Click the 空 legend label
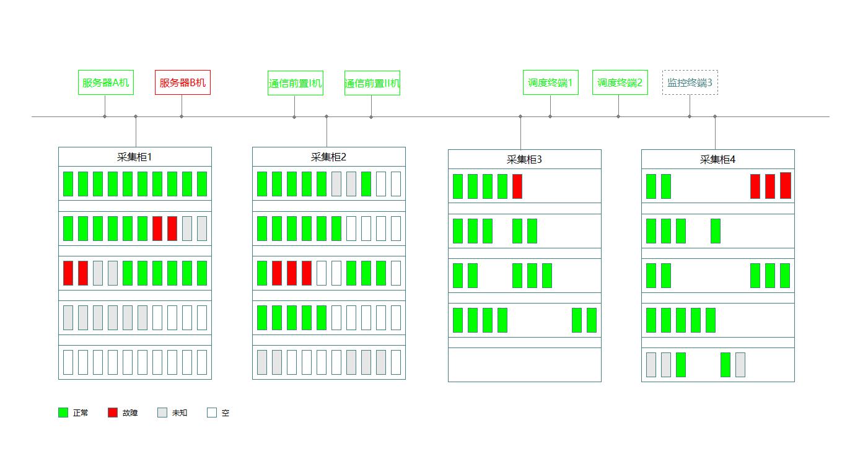 [x=226, y=413]
